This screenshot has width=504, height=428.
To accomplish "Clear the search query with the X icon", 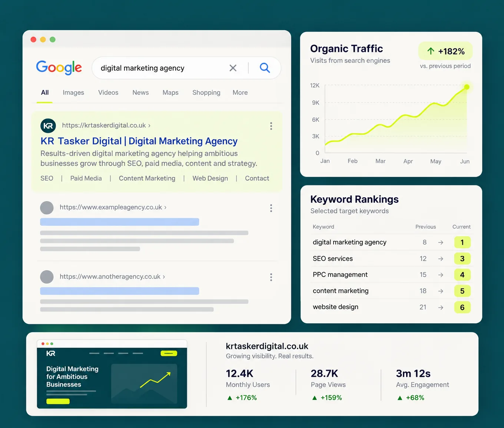I will (x=233, y=68).
